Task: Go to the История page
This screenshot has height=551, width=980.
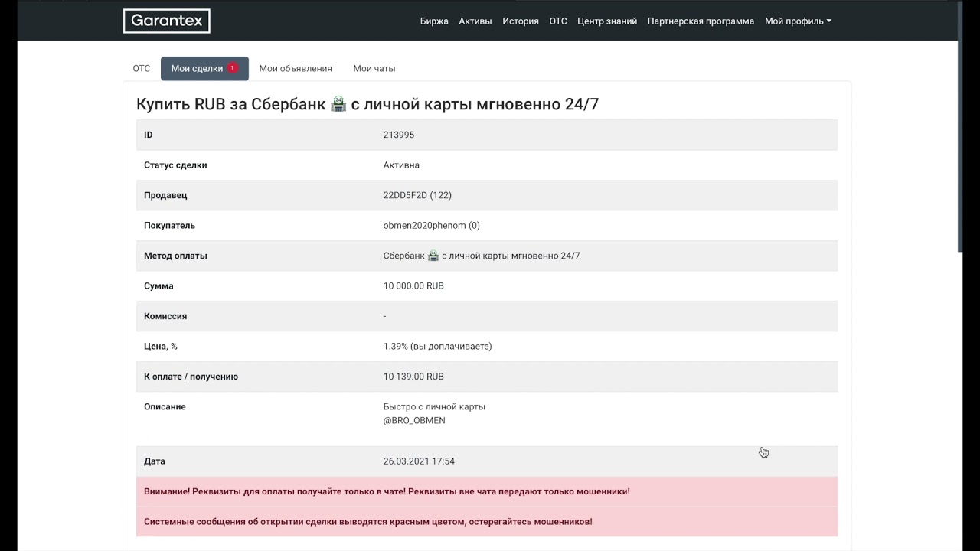Action: (521, 21)
